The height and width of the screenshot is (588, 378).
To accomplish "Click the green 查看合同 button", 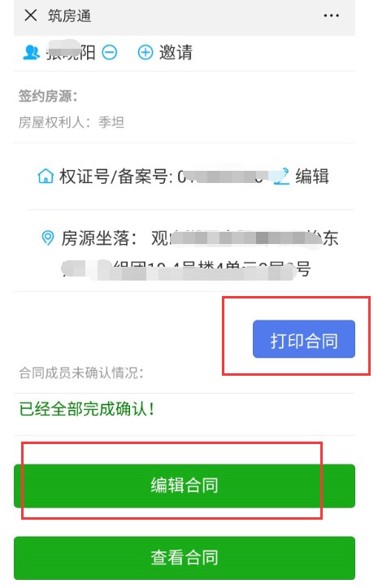I will (185, 558).
